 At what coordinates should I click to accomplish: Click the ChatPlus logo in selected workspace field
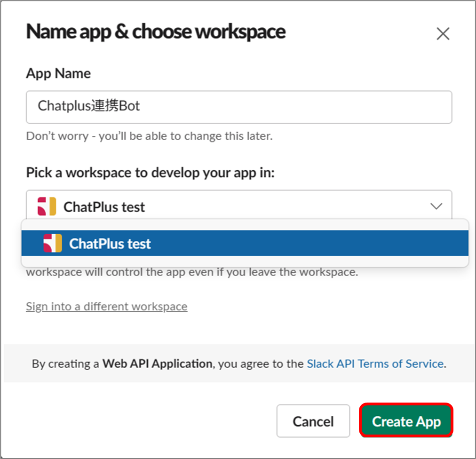pos(47,206)
